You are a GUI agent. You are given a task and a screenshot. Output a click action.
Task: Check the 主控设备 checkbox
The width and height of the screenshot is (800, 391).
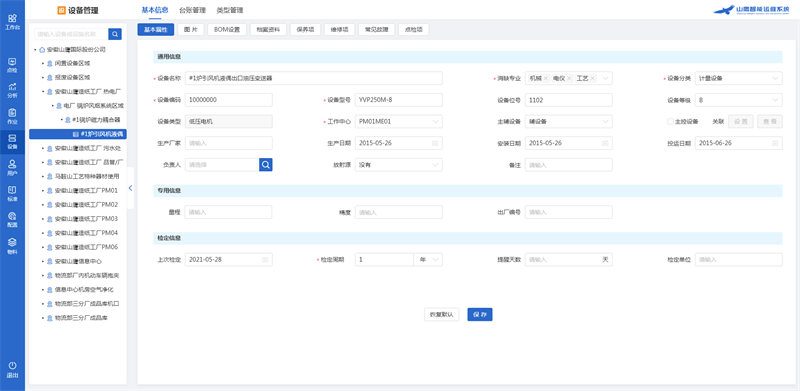[670, 121]
